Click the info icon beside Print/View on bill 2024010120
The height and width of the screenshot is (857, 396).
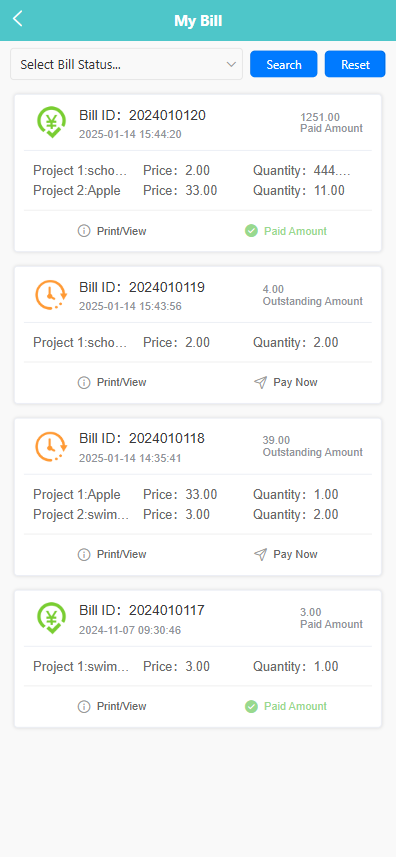(x=84, y=231)
